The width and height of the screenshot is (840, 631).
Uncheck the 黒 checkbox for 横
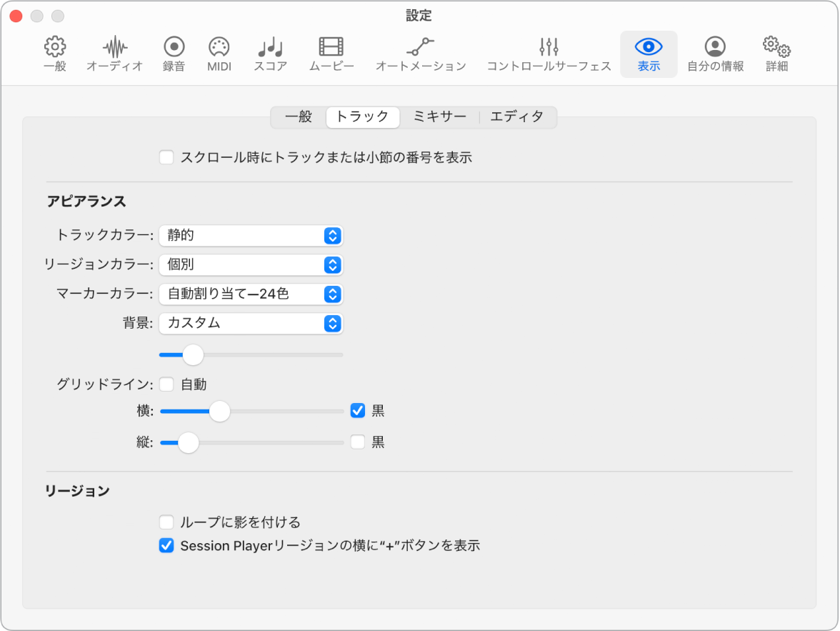click(358, 411)
